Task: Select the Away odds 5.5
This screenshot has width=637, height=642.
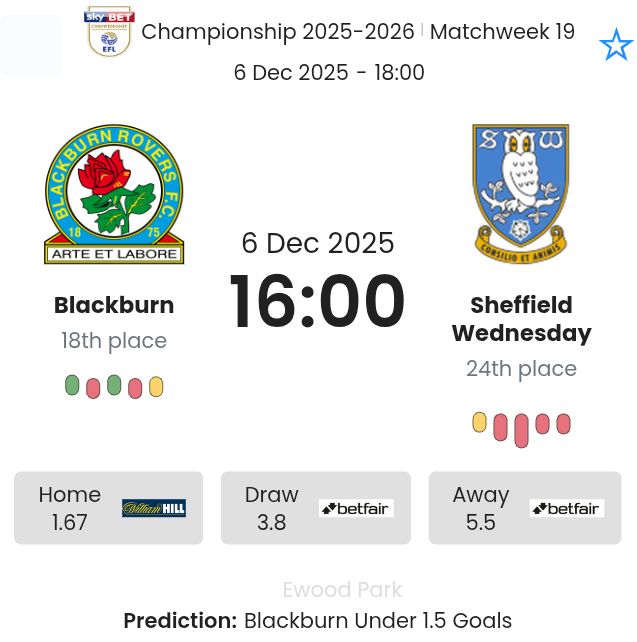Action: pos(481,522)
